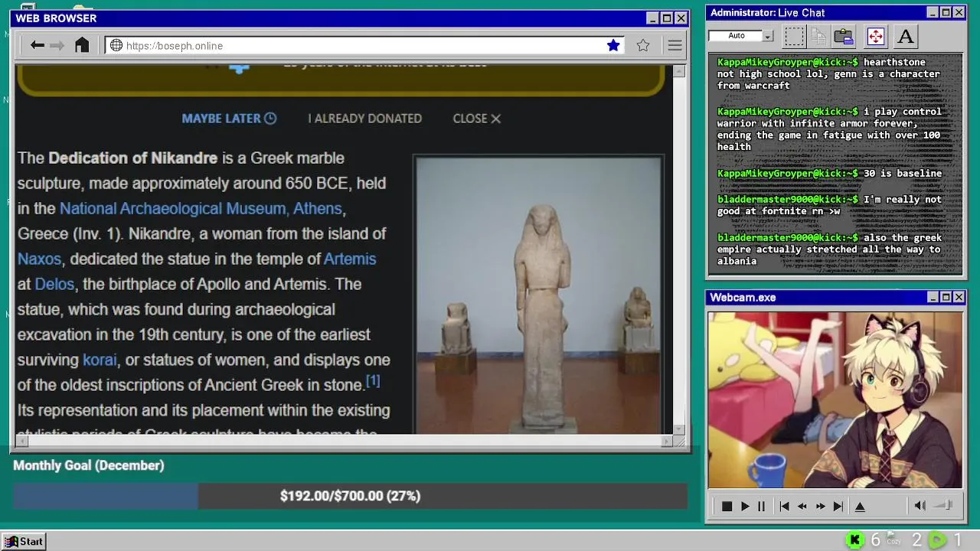
Task: Skip to previous track in Webcam.exe
Action: tap(784, 506)
